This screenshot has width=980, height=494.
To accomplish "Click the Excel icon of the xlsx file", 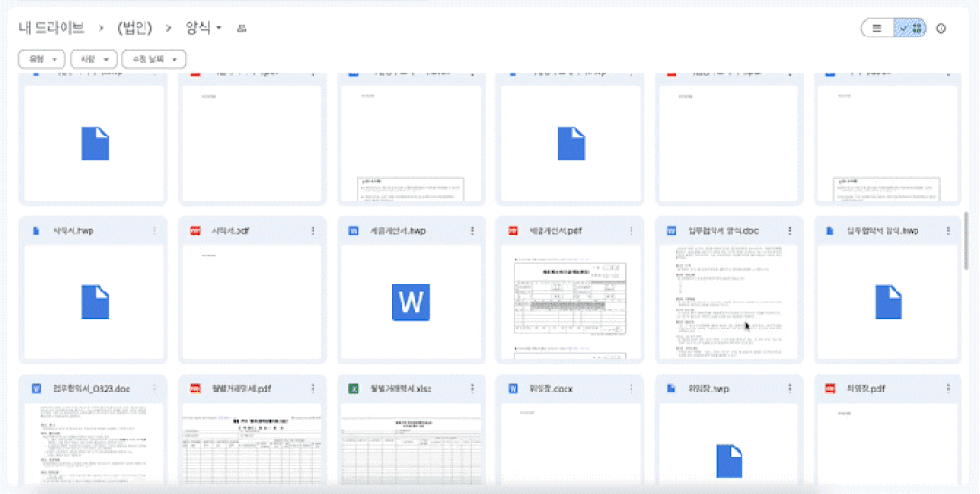I will click(354, 388).
